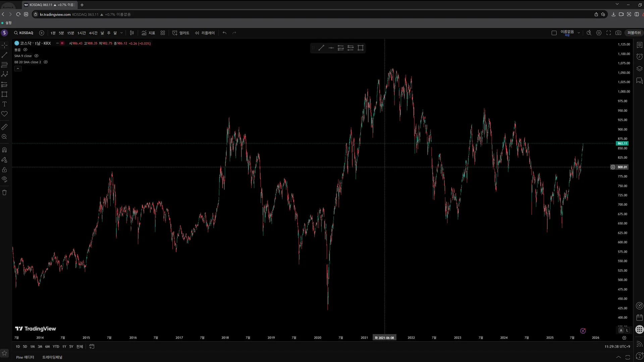Open the KOSDAQ symbol search
This screenshot has width=644, height=362.
(x=23, y=33)
